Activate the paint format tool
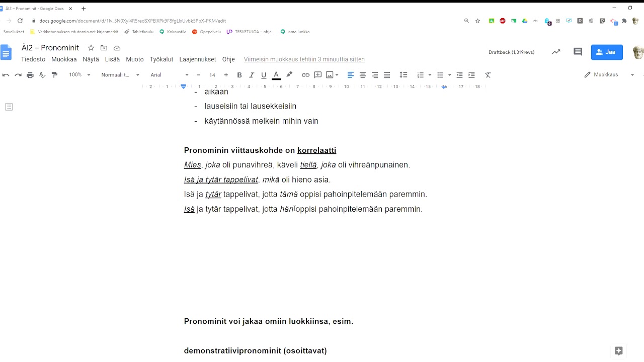Viewport: 644px width, 362px height. click(54, 75)
